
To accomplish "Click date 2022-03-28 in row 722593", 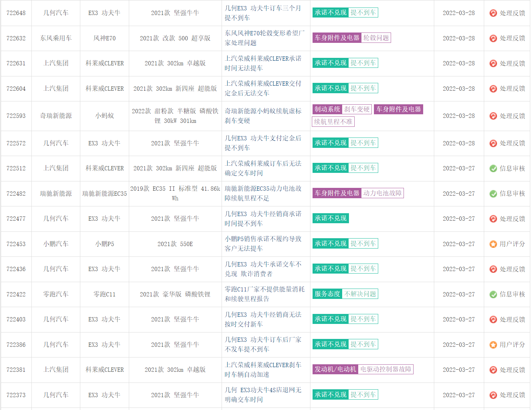I will pyautogui.click(x=459, y=116).
